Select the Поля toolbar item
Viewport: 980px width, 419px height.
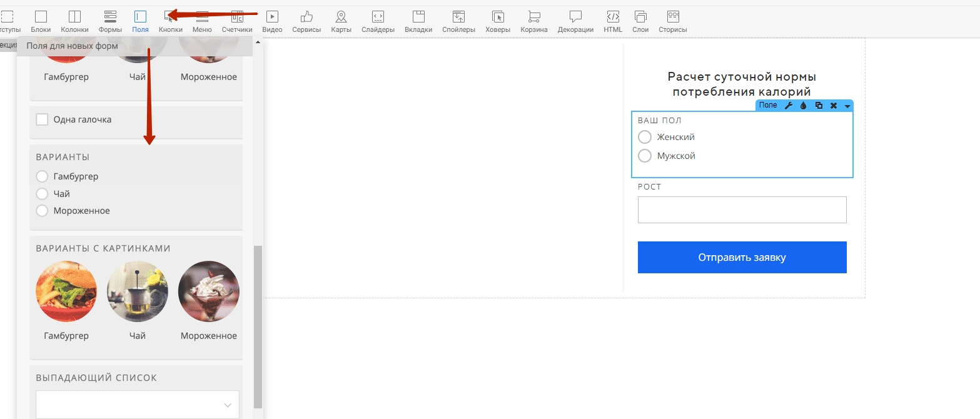pyautogui.click(x=141, y=21)
